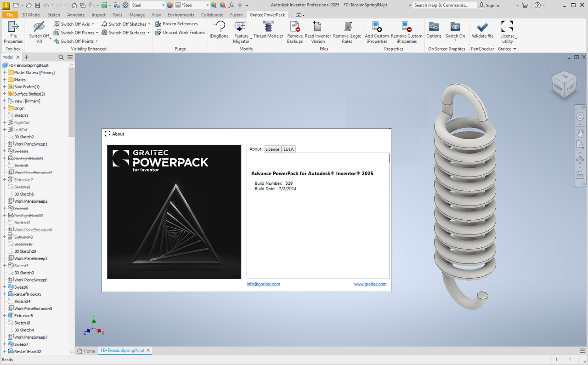
Task: Start the Thread Modeler tool
Action: [x=268, y=29]
